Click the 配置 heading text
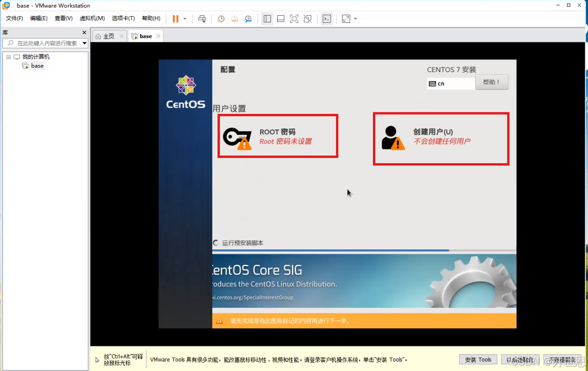The image size is (588, 371). point(228,69)
